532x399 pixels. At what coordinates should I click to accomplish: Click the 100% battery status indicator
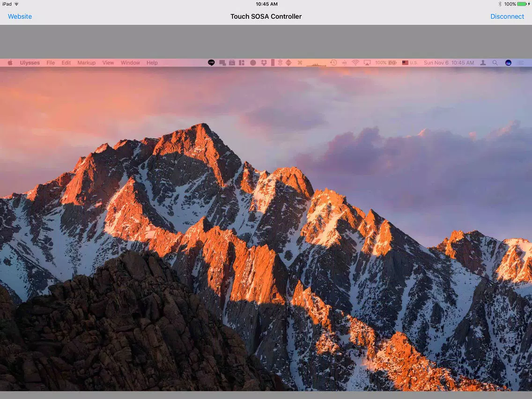pos(386,63)
